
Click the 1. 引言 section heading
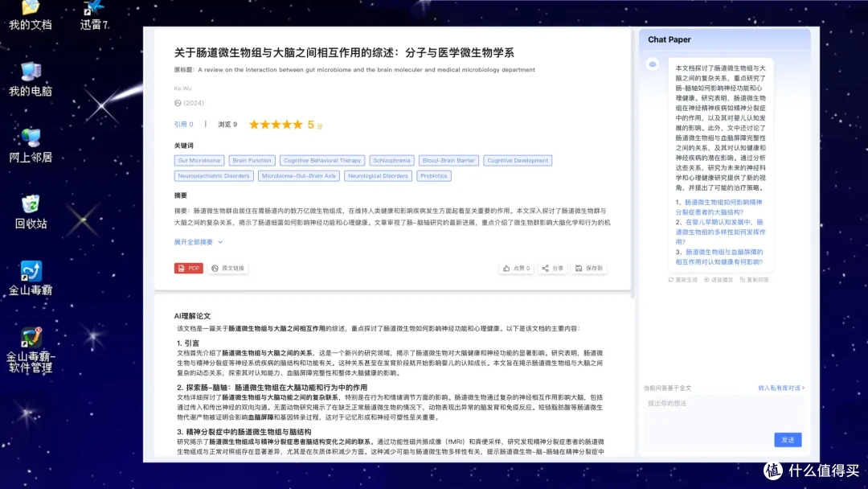coord(188,343)
